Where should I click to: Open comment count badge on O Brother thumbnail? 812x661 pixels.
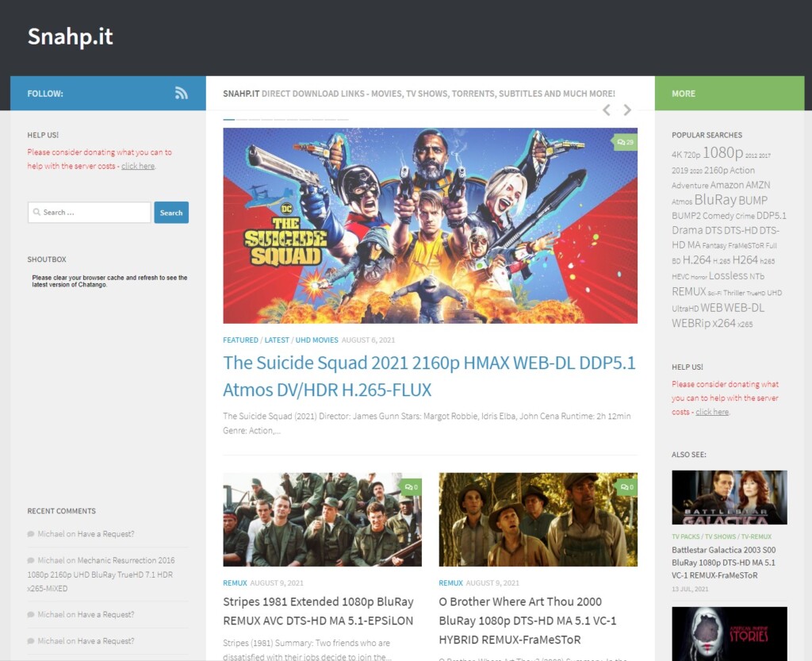tap(626, 487)
